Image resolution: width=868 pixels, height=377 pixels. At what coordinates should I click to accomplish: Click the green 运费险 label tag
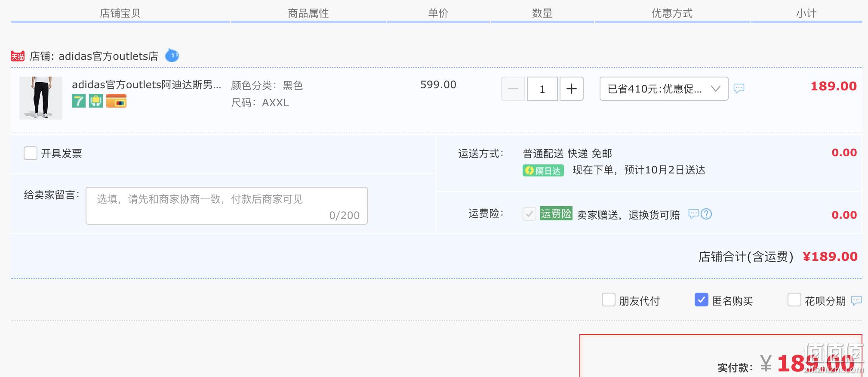[x=556, y=214]
